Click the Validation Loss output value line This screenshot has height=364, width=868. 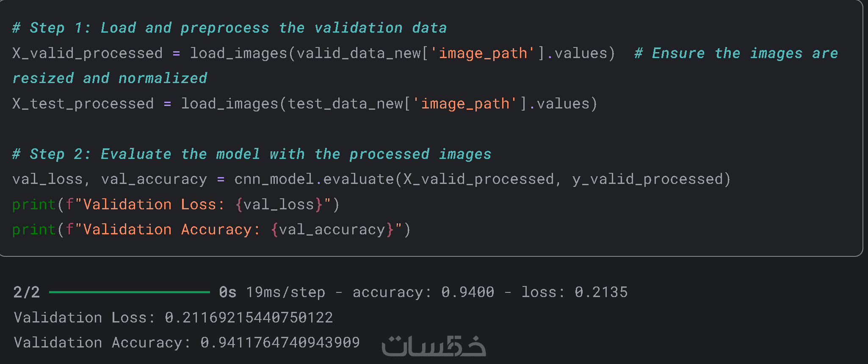173,317
